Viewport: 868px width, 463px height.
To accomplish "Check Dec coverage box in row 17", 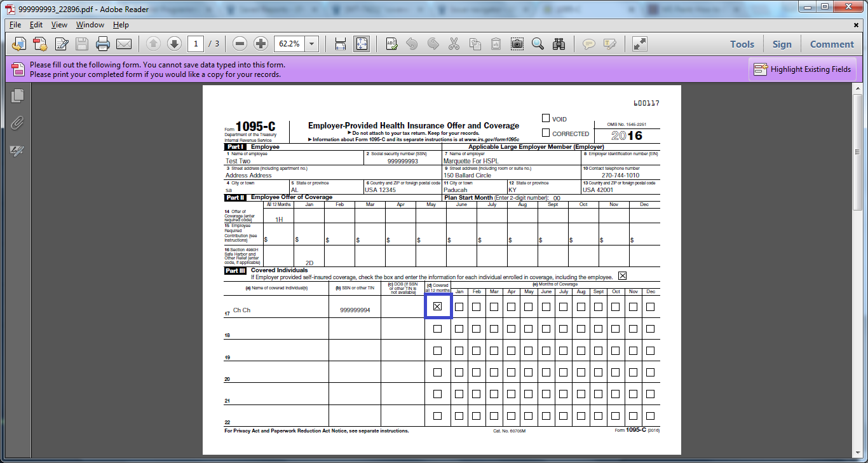I will pos(650,307).
